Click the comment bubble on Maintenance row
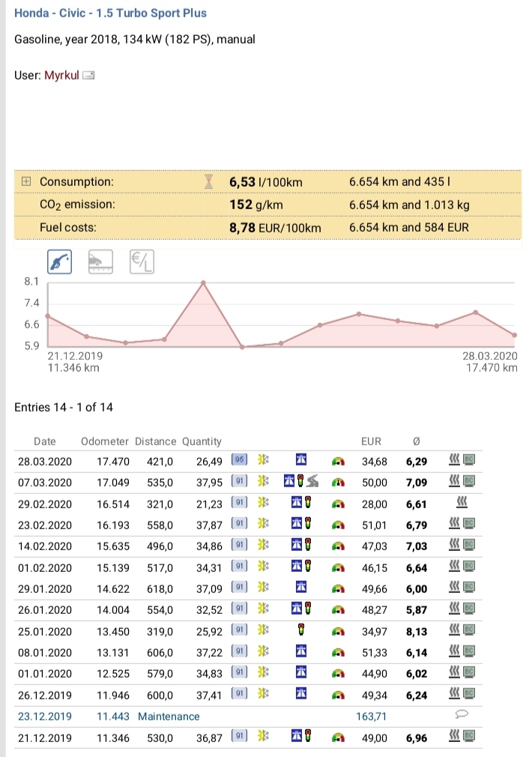The image size is (532, 757). tap(462, 714)
